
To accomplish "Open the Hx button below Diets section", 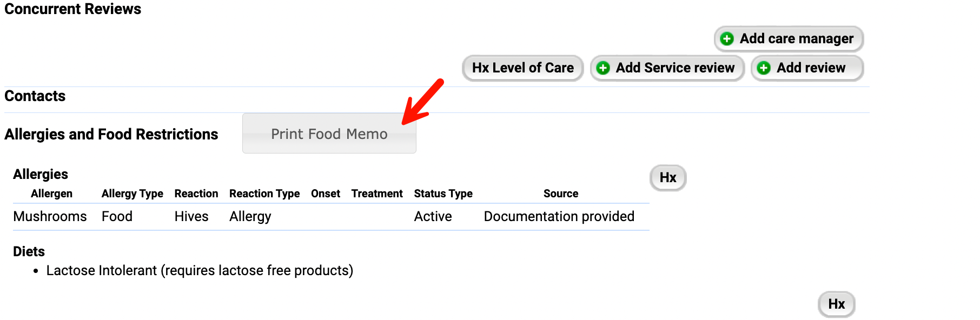I will tap(837, 304).
